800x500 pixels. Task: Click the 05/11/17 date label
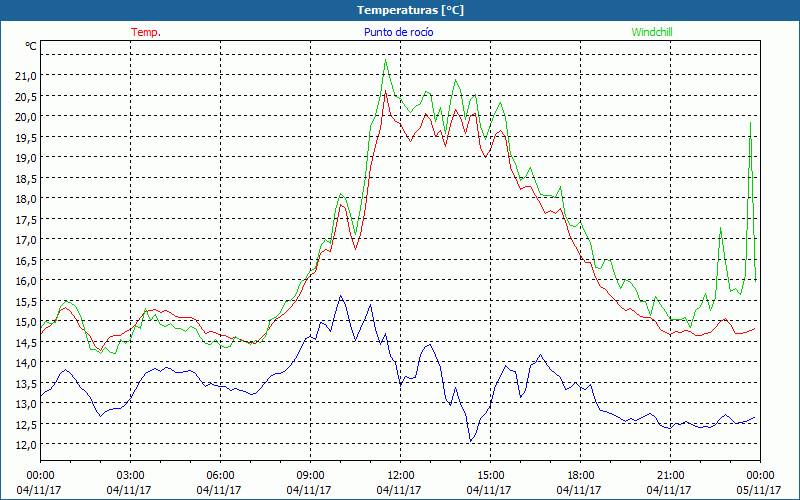pos(759,490)
